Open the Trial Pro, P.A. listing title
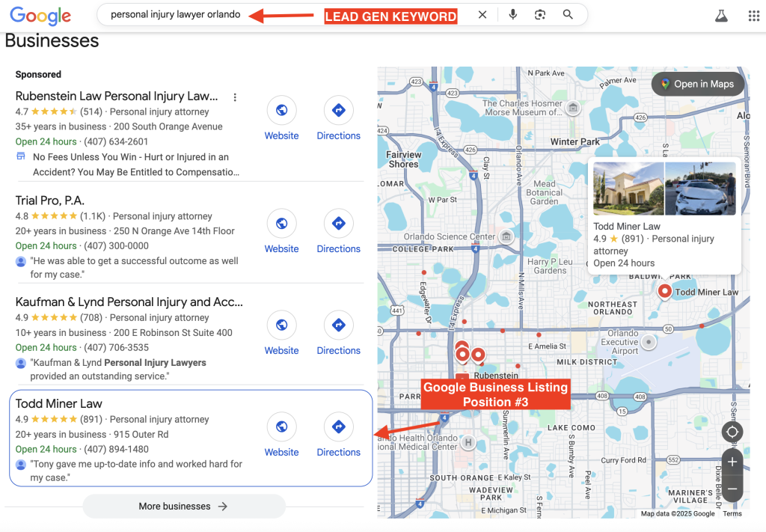This screenshot has height=532, width=766. (50, 201)
